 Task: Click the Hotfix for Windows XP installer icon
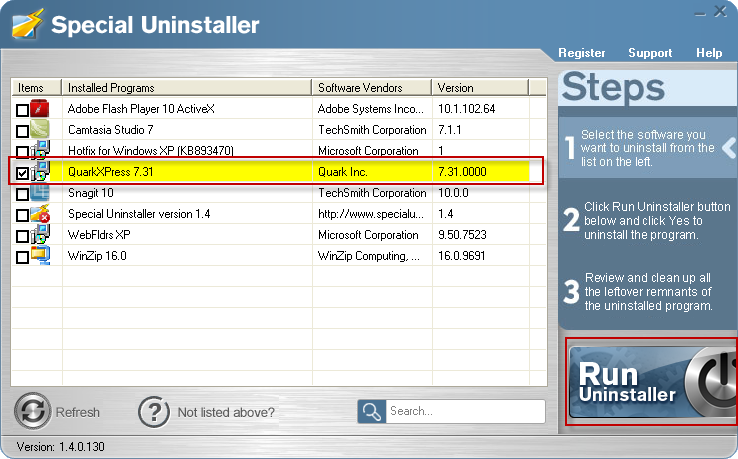pyautogui.click(x=40, y=150)
